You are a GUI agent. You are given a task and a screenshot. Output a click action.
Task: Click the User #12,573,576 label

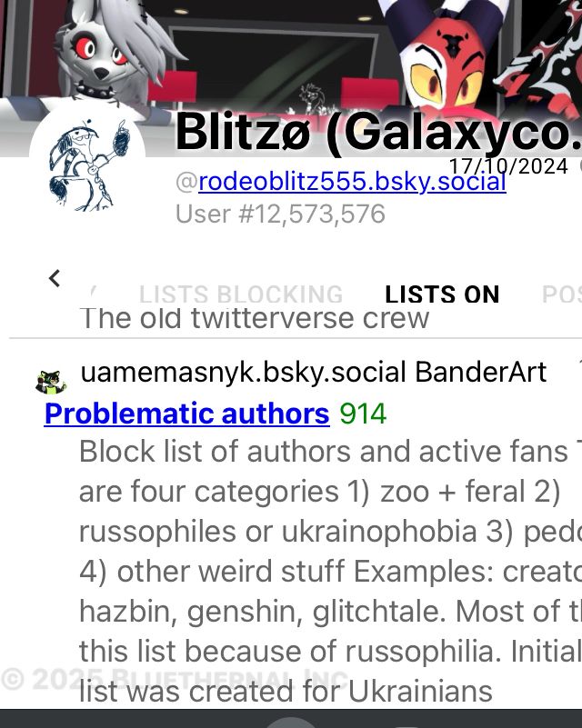(281, 214)
